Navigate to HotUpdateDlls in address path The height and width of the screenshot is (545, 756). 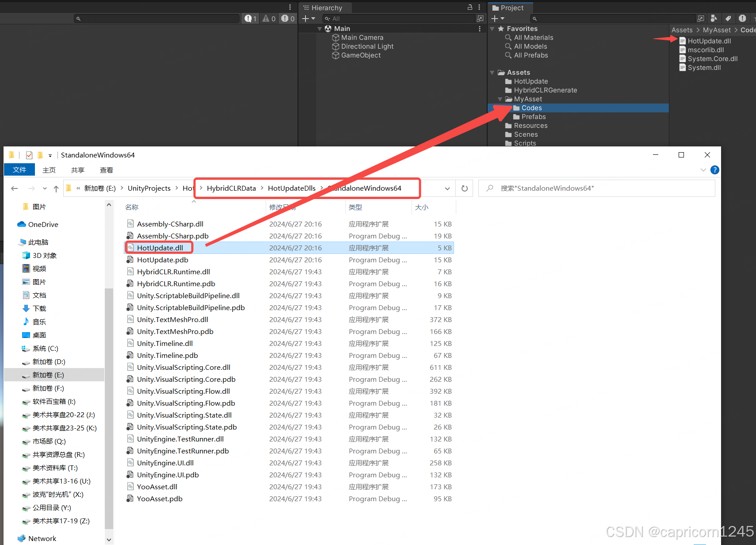[291, 188]
